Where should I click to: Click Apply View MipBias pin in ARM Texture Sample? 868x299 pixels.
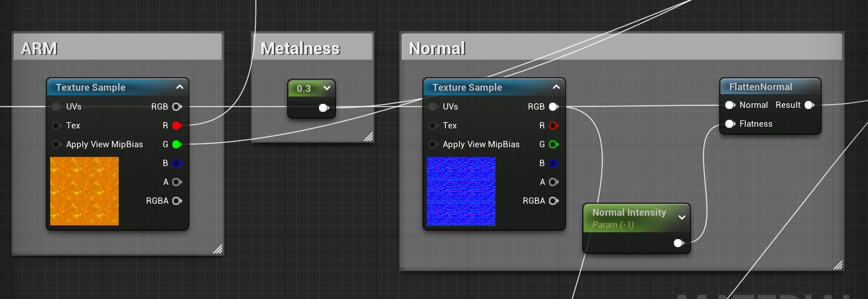click(56, 144)
